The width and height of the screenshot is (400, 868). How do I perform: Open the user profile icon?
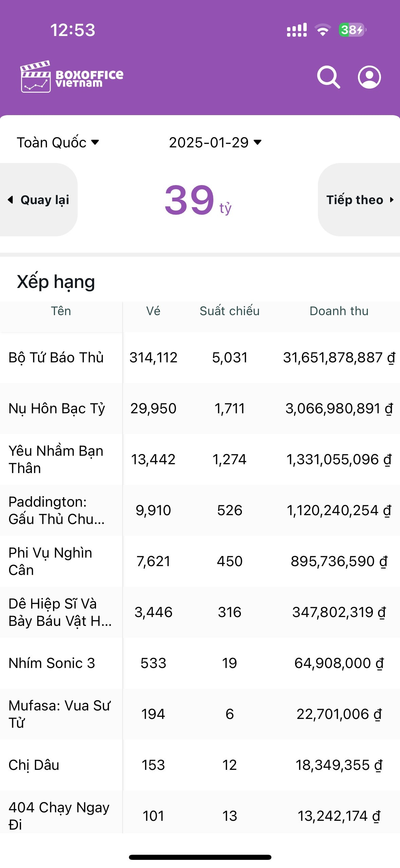[369, 77]
